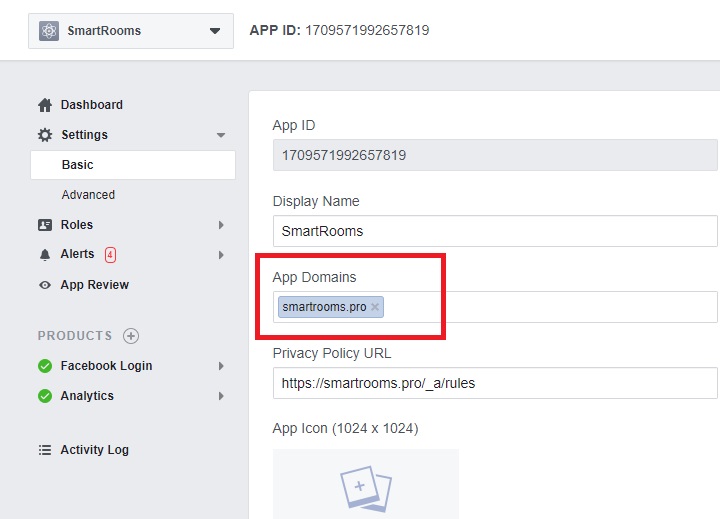Open the Facebook Login product
This screenshot has height=519, width=720.
[x=107, y=366]
